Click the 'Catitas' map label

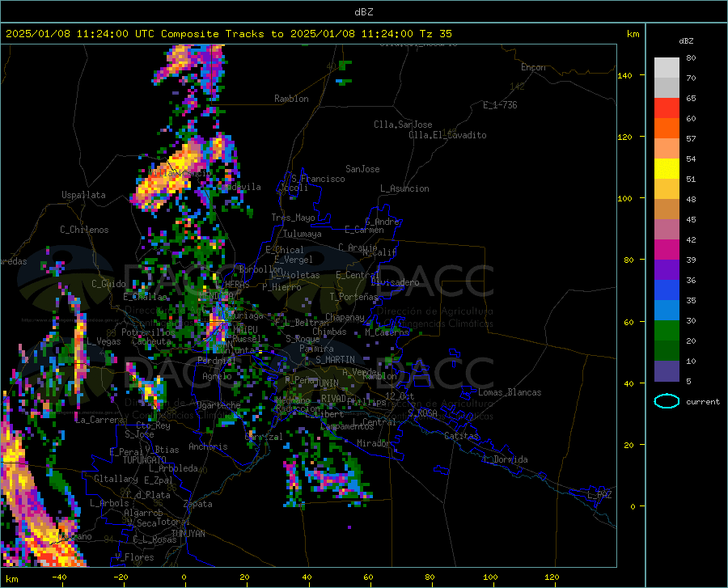pyautogui.click(x=461, y=436)
